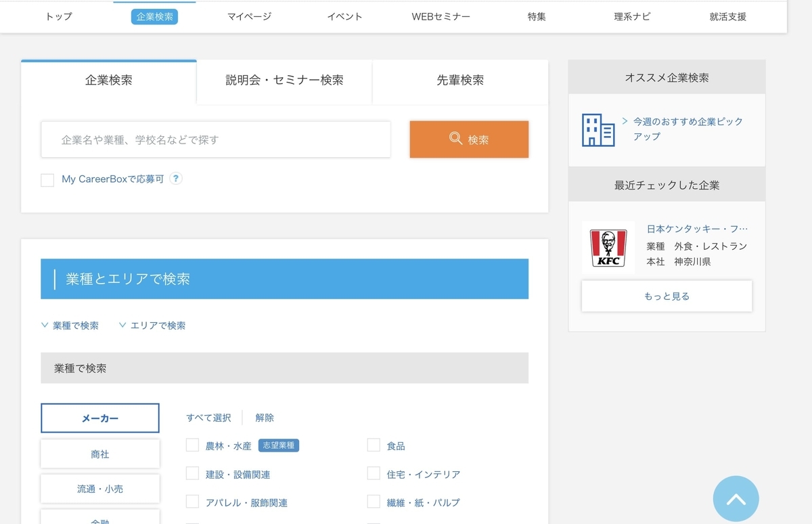The image size is (812, 524).
Task: Select the 流通・小売 industry category
Action: click(x=100, y=489)
